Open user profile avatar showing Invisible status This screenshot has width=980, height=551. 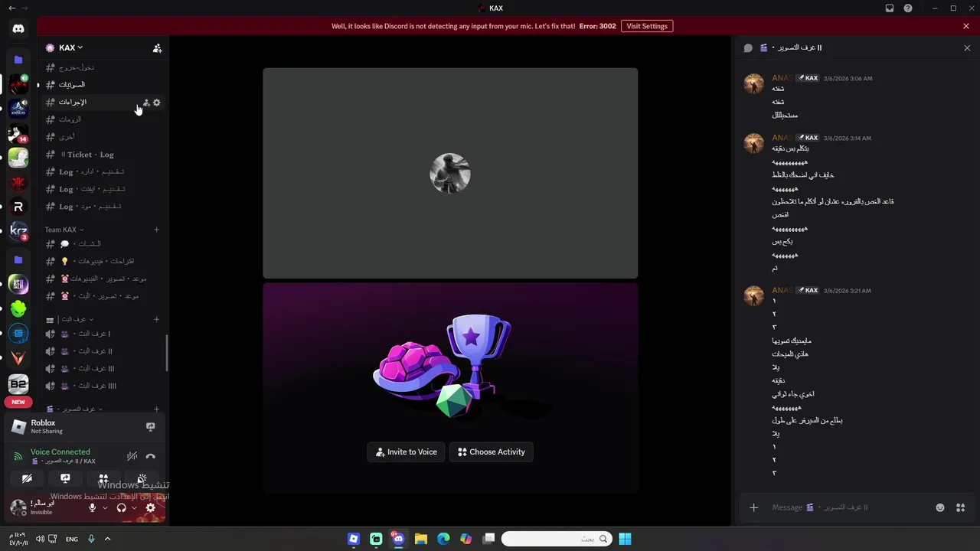(x=18, y=507)
